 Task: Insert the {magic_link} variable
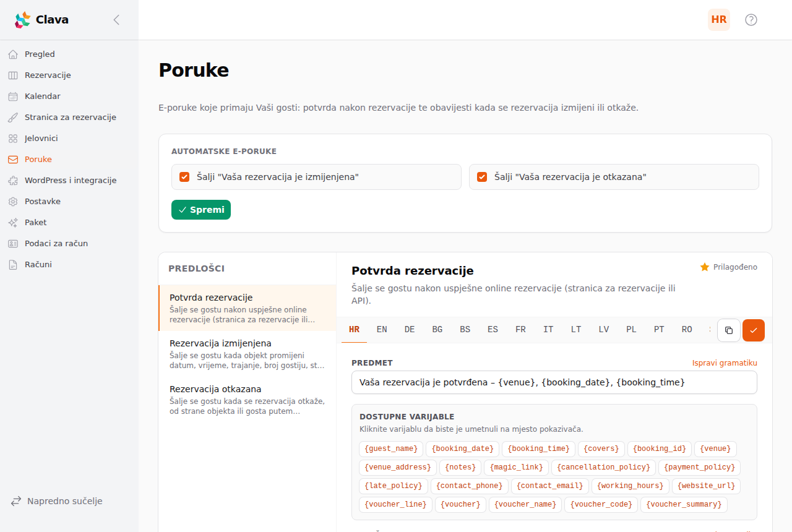click(x=516, y=468)
